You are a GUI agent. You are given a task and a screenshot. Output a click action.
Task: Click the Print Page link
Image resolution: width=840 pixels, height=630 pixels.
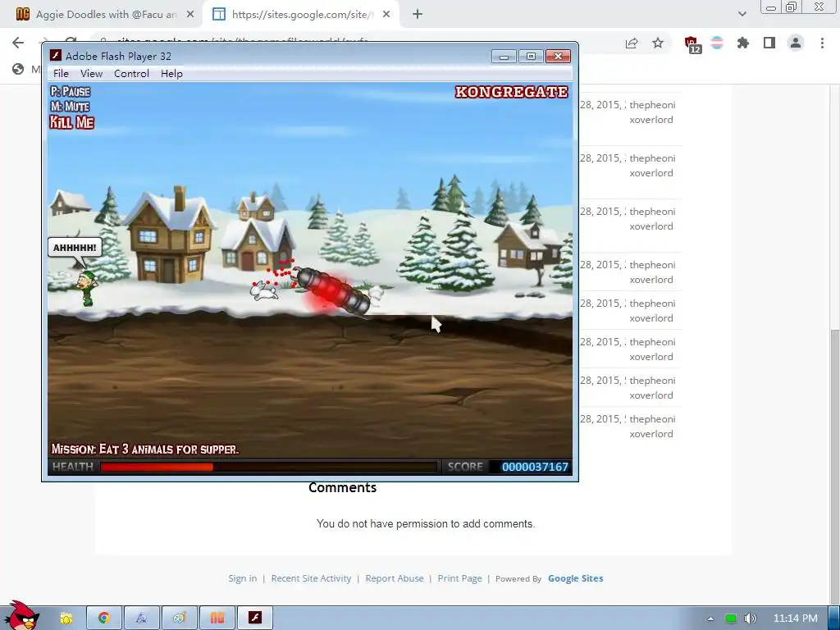click(x=459, y=578)
